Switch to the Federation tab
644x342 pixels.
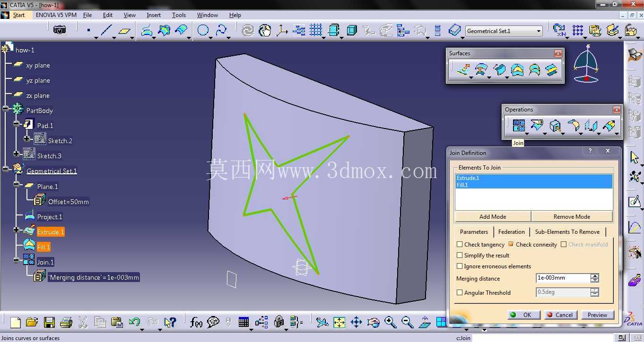point(511,232)
